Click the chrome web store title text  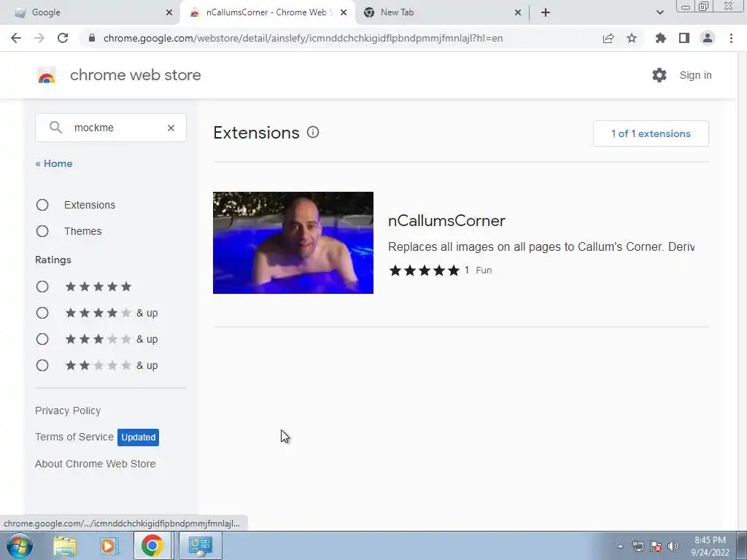tap(135, 75)
